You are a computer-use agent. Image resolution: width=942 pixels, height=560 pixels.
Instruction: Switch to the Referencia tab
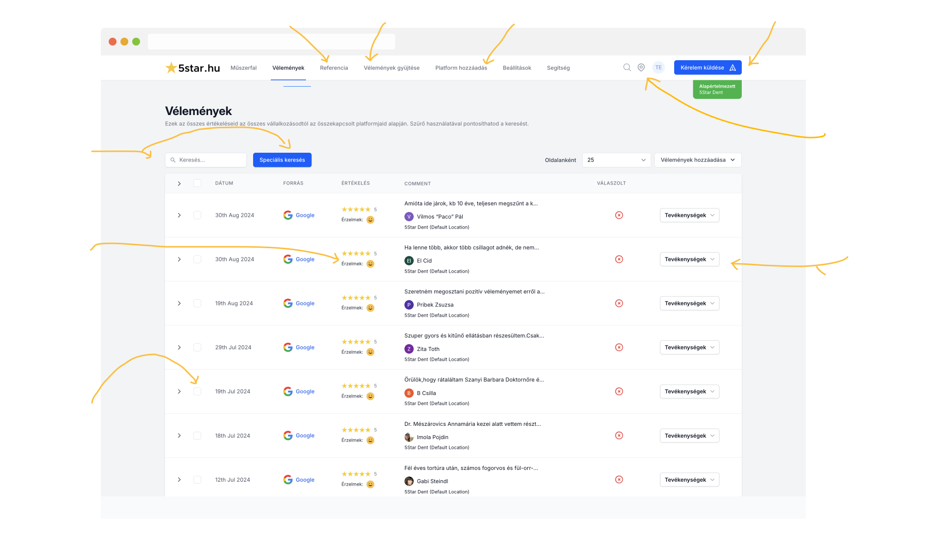[x=334, y=68]
